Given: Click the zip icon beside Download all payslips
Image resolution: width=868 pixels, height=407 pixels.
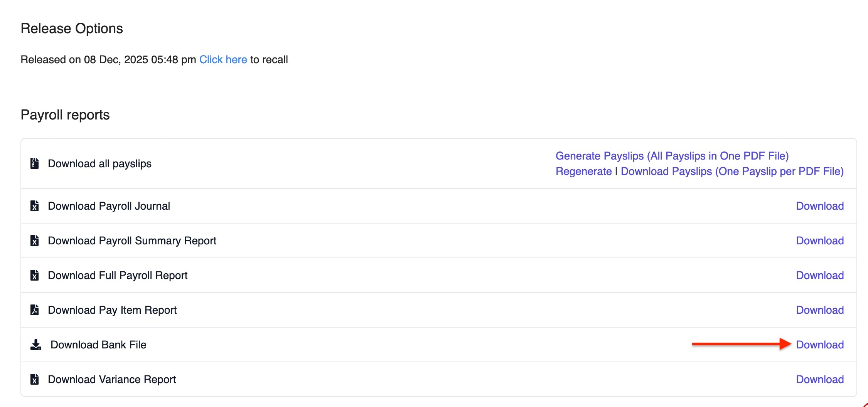Looking at the screenshot, I should pos(34,163).
